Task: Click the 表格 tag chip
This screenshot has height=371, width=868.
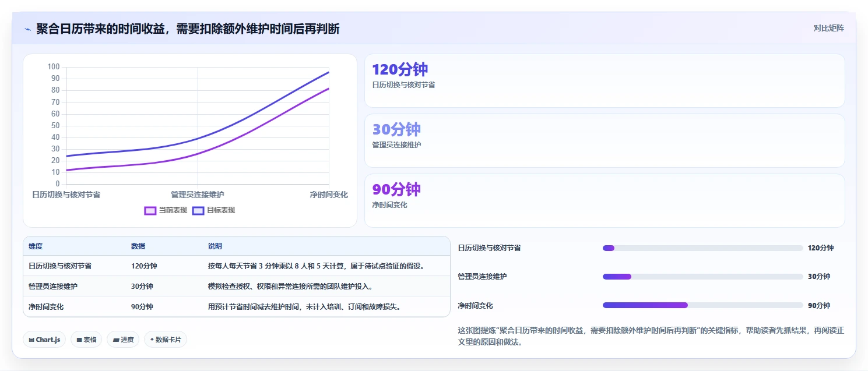Action: pos(86,340)
